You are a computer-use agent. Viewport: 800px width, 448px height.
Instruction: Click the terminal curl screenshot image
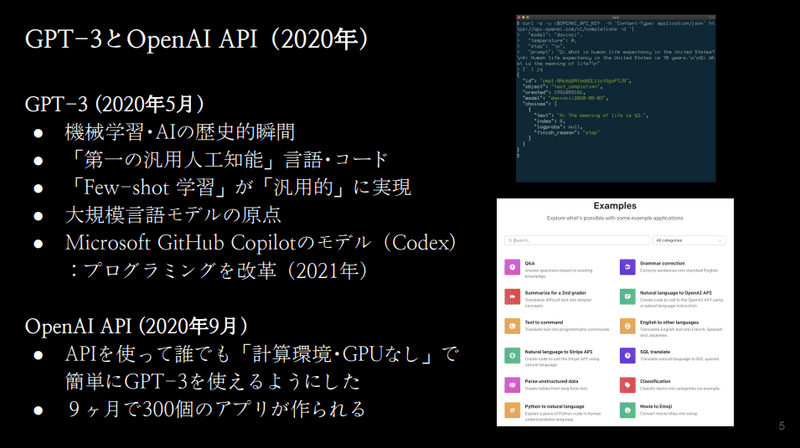click(x=616, y=98)
